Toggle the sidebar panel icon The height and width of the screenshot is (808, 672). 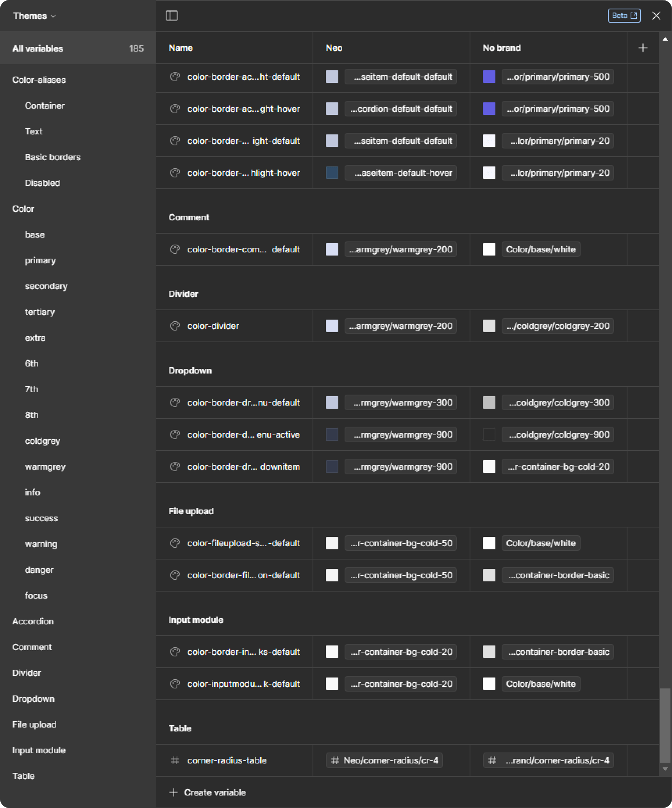(172, 16)
